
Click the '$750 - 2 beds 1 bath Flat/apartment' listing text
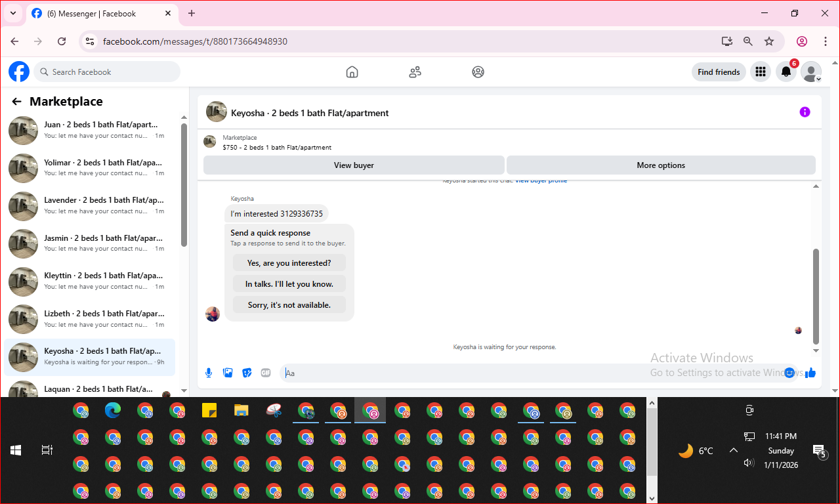click(277, 148)
